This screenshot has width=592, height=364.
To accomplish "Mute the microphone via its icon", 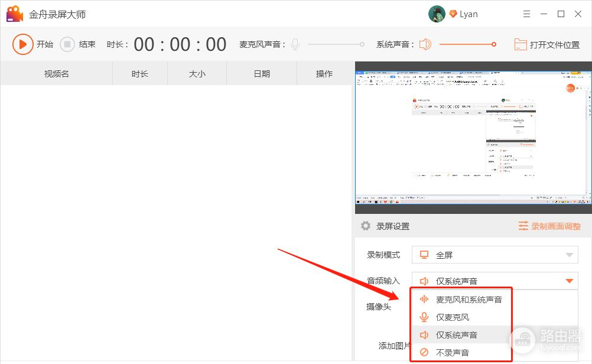I will (x=295, y=44).
